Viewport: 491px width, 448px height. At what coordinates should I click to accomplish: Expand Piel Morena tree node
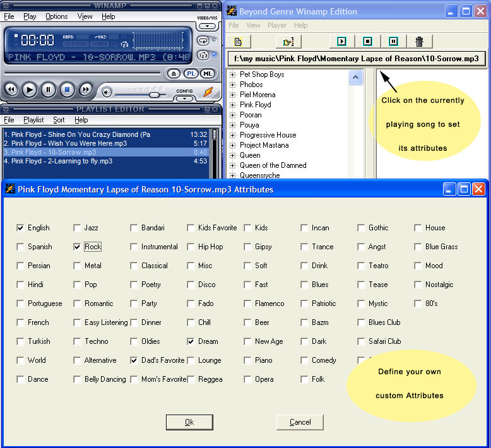tap(232, 95)
